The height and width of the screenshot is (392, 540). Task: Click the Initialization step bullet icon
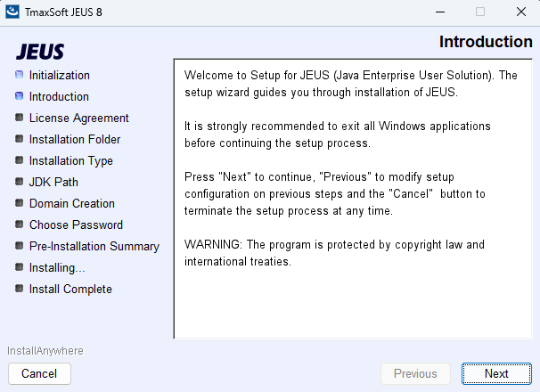click(x=20, y=75)
